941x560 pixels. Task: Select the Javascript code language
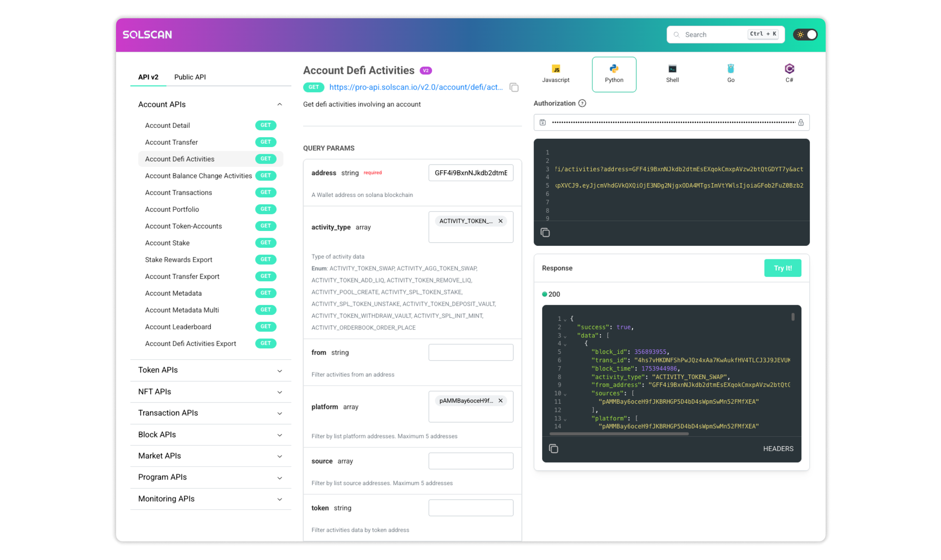(x=556, y=74)
